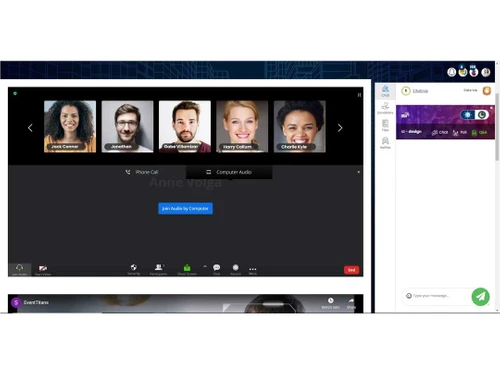Image resolution: width=500 pixels, height=375 pixels.
Task: Show next participants with right arrow
Action: coord(340,128)
